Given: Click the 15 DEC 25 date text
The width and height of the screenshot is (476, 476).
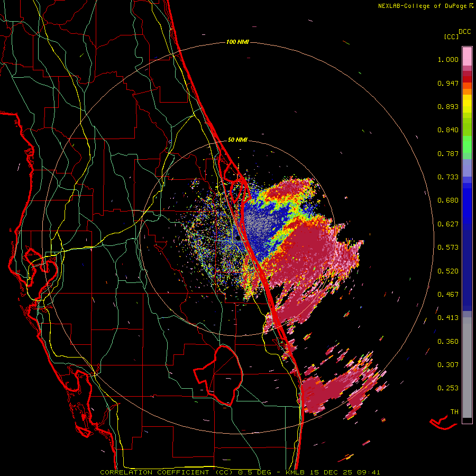Looking at the screenshot, I should (332, 472).
